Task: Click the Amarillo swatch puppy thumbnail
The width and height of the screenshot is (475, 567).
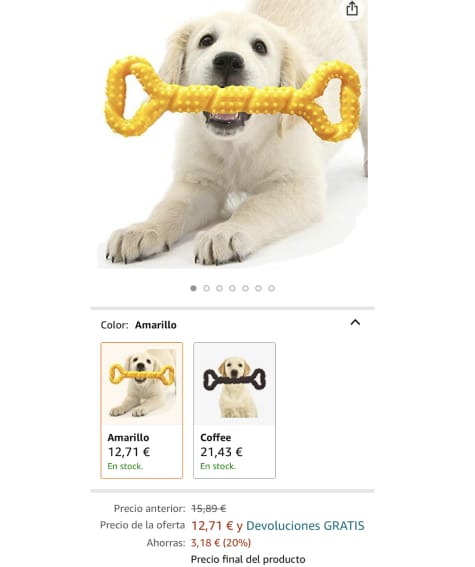Action: click(x=142, y=384)
